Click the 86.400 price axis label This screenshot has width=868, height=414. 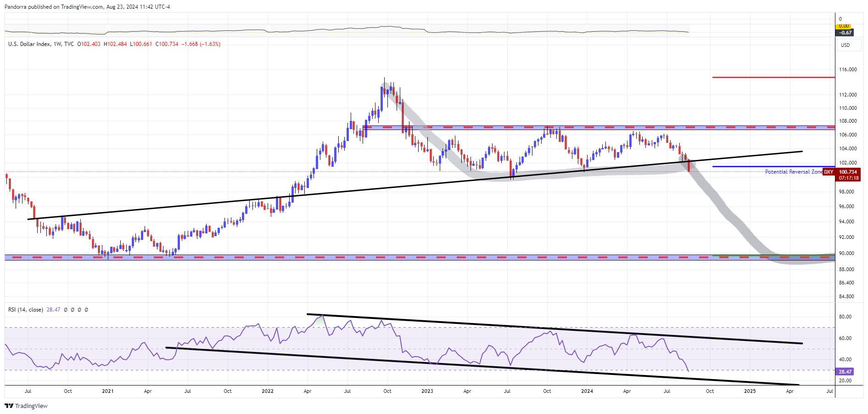[x=846, y=283]
